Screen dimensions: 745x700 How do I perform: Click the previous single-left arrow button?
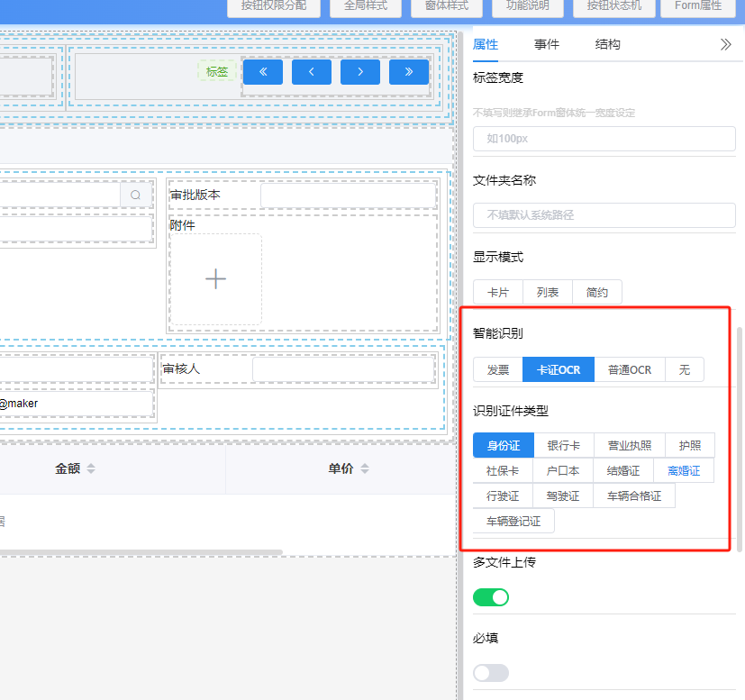(x=311, y=72)
